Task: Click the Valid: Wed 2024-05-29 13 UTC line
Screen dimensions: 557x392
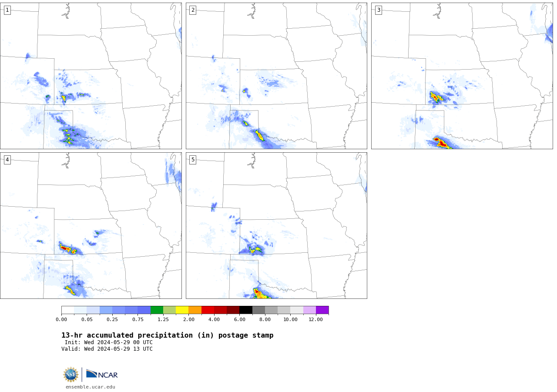Action: 107,349
